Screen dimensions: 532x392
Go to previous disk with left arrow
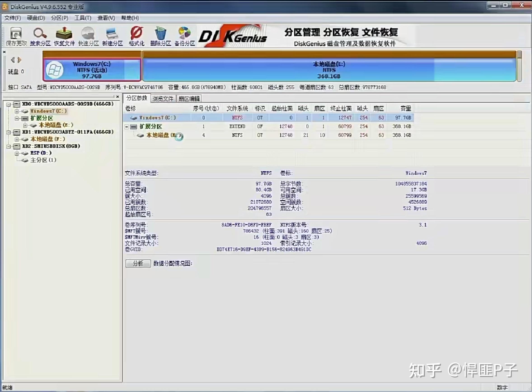13,60
